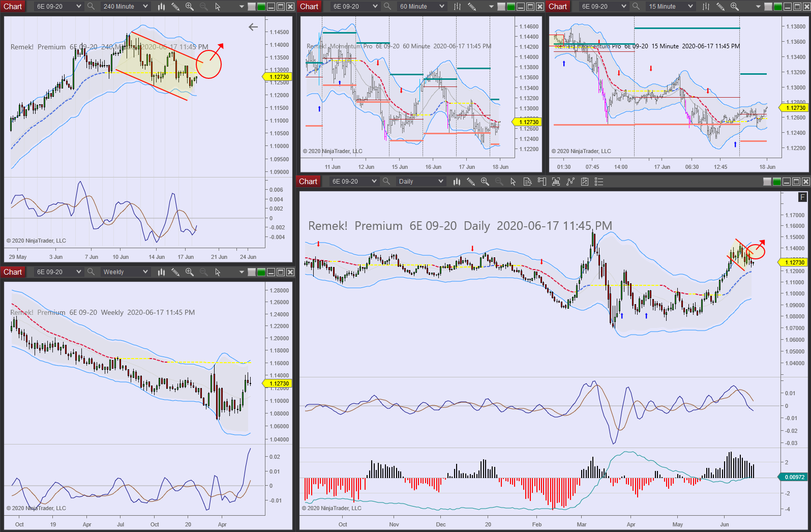Viewport: 811px width, 532px height.
Task: Open the 60 Minute interval dropdown
Action: coord(422,7)
